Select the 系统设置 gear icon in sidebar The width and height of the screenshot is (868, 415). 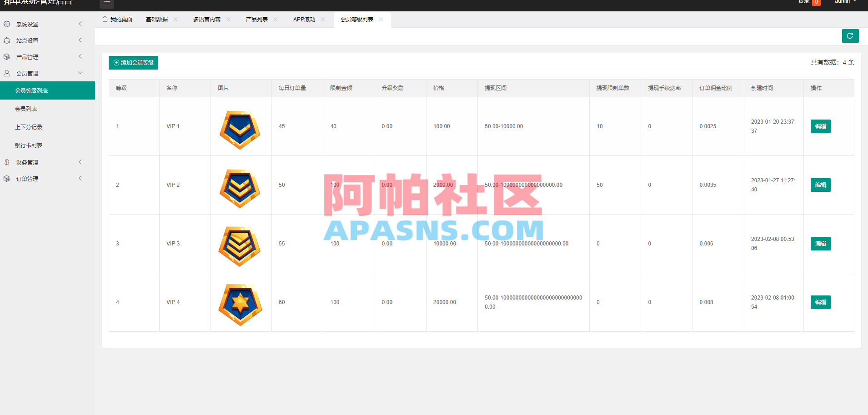[x=7, y=24]
